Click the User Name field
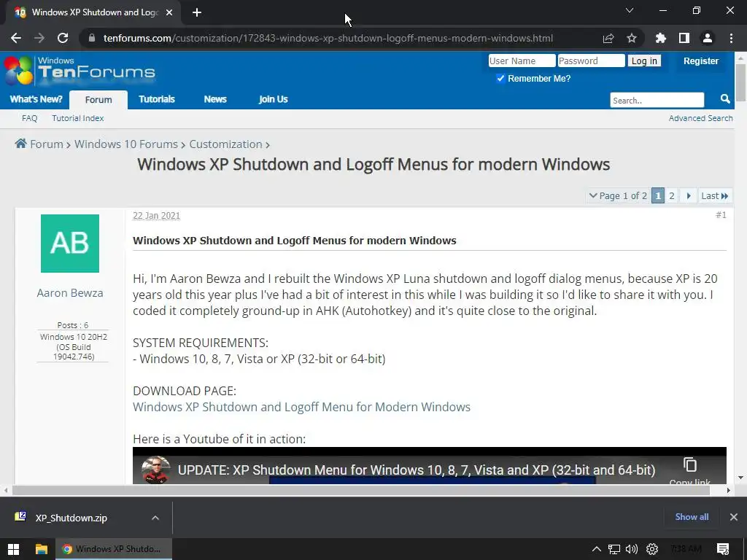This screenshot has height=560, width=747. click(x=522, y=61)
